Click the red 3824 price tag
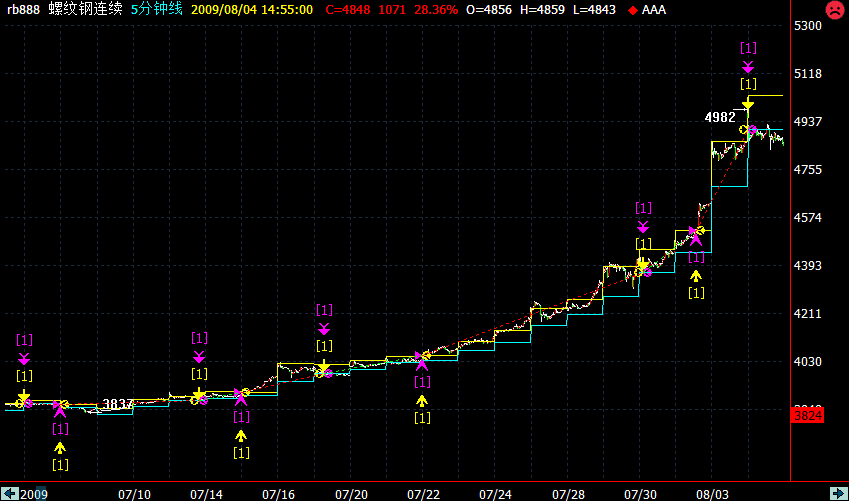This screenshot has height=501, width=849. (807, 414)
